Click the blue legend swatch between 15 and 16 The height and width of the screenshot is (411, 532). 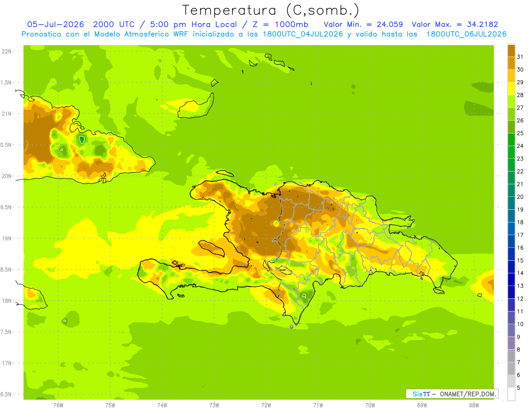click(511, 254)
